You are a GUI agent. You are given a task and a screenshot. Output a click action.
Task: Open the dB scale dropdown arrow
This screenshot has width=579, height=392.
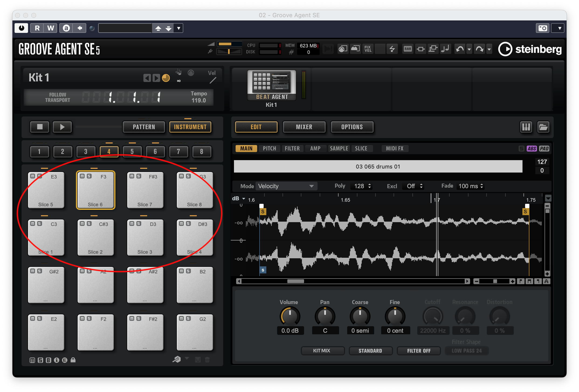pos(244,199)
